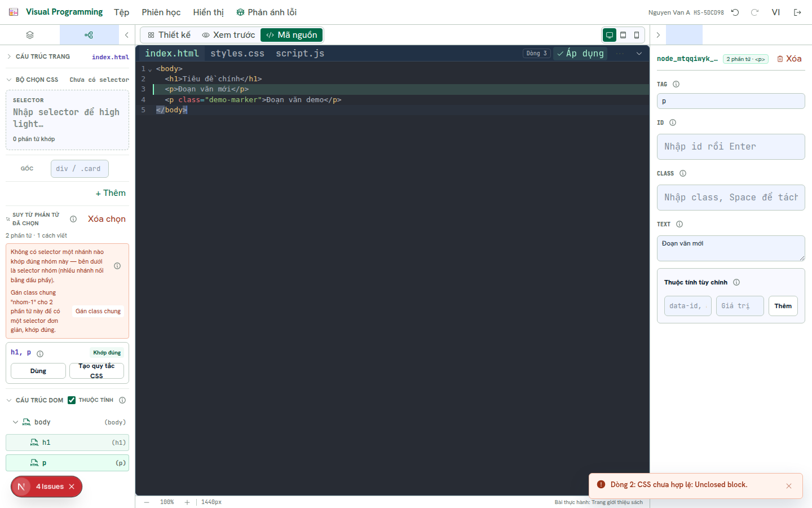Switch to tablet viewport icon

623,35
